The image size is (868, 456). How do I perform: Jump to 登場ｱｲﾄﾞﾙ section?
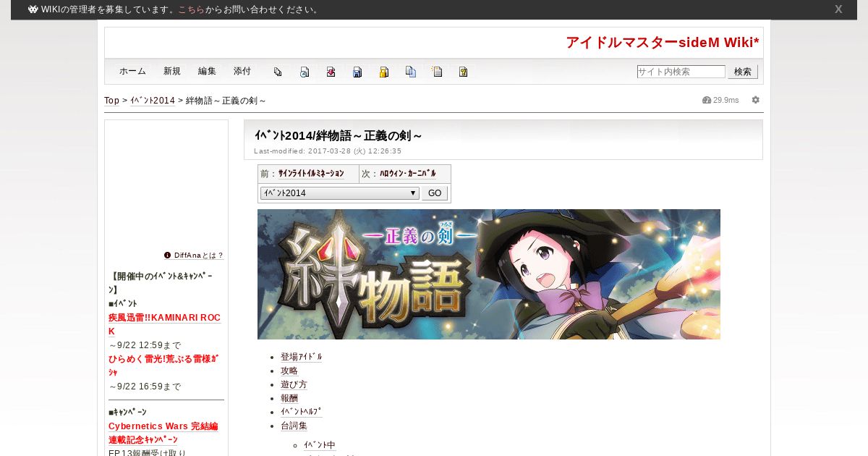click(x=302, y=357)
